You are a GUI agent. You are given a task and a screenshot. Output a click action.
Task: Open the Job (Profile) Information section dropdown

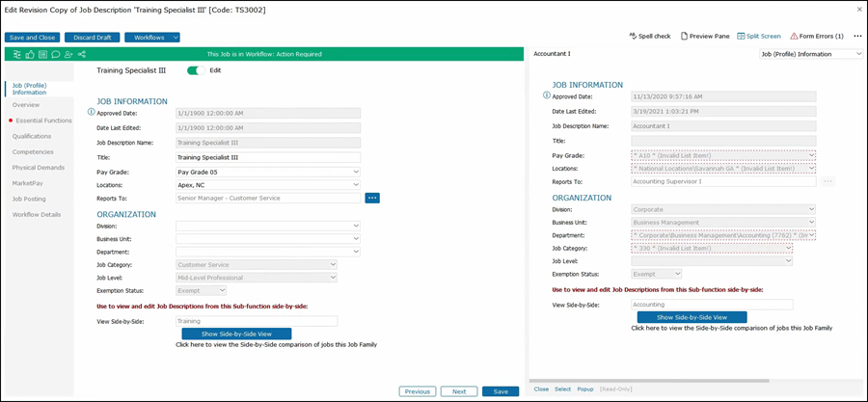pyautogui.click(x=810, y=54)
